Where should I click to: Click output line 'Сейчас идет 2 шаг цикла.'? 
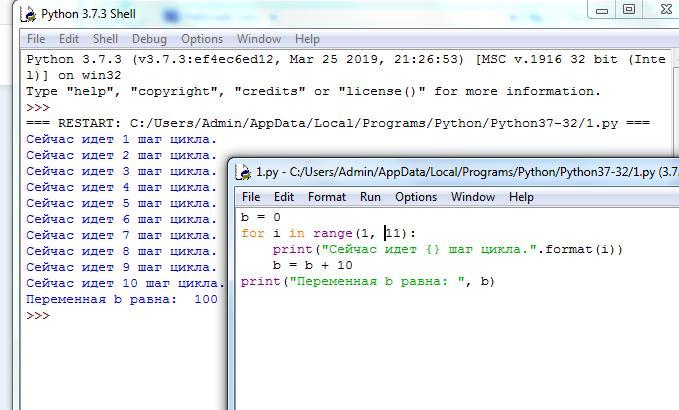[121, 155]
